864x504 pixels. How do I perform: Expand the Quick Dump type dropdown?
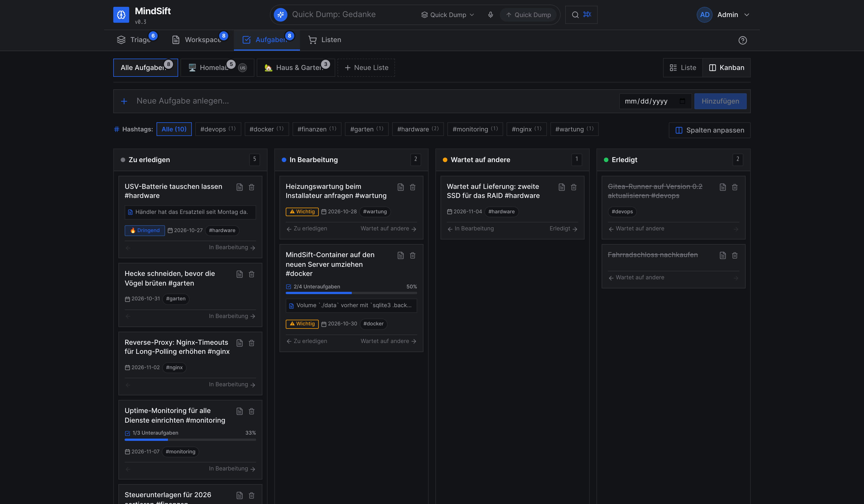(447, 15)
